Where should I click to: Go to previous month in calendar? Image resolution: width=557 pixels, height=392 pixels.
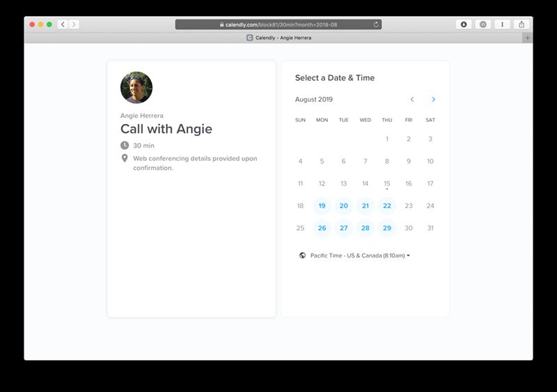(x=412, y=100)
